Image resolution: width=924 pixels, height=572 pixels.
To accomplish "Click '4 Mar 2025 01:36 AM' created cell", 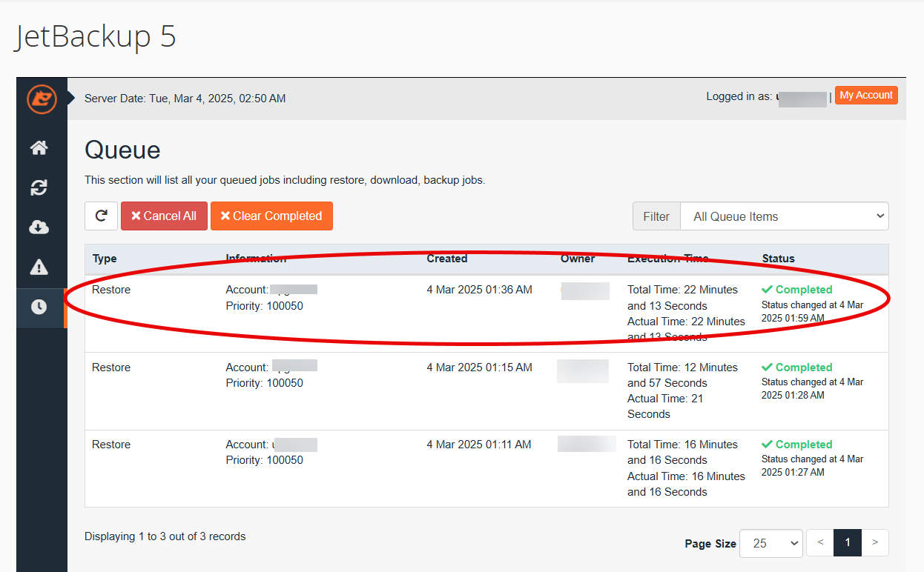I will pyautogui.click(x=480, y=290).
